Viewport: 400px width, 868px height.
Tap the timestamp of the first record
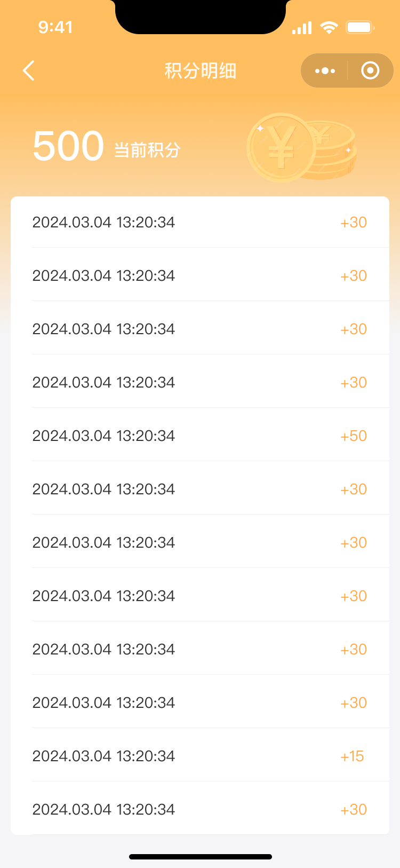pyautogui.click(x=103, y=222)
